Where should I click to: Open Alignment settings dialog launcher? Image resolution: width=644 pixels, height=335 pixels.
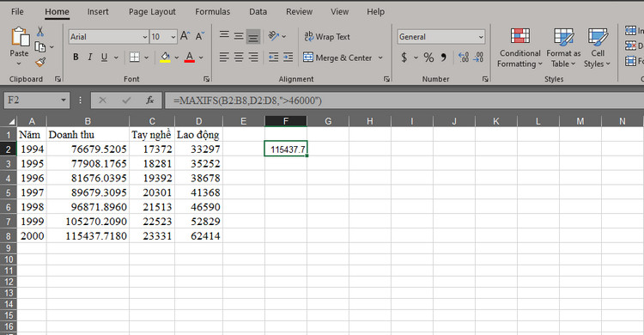pyautogui.click(x=386, y=79)
